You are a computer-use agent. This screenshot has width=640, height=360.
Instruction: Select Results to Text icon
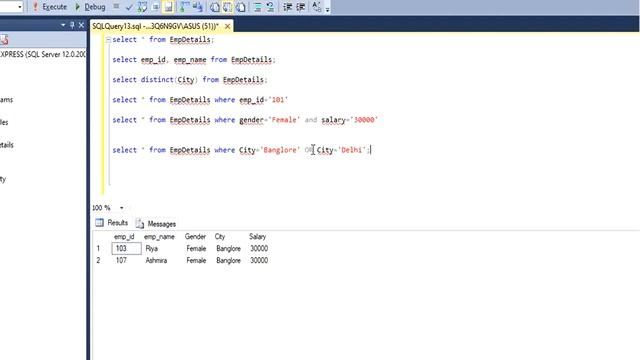[214, 7]
